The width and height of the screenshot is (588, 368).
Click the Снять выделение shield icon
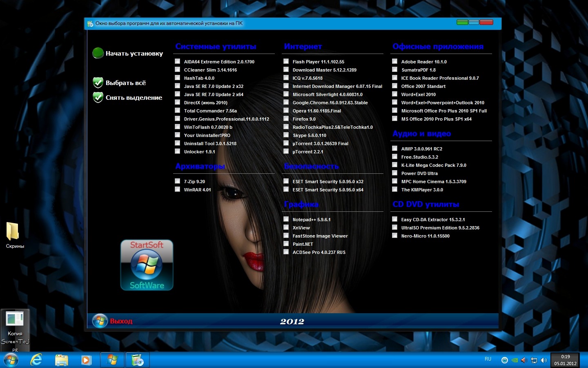(98, 97)
